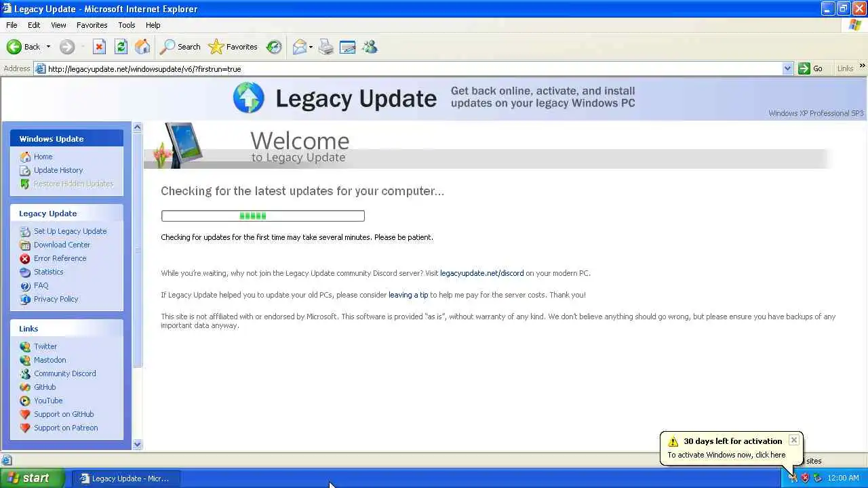The width and height of the screenshot is (868, 488).
Task: Click the Legacy Update globe logo
Action: tap(248, 98)
